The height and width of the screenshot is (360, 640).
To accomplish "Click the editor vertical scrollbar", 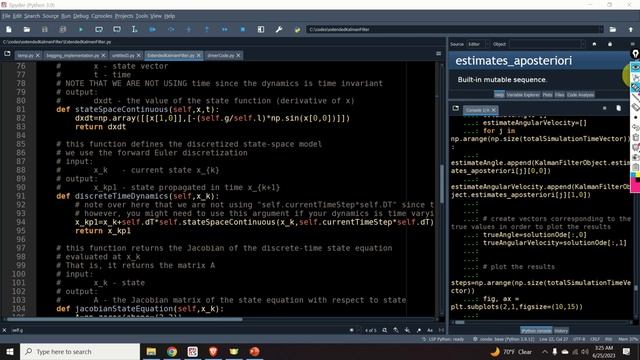I will 442,184.
